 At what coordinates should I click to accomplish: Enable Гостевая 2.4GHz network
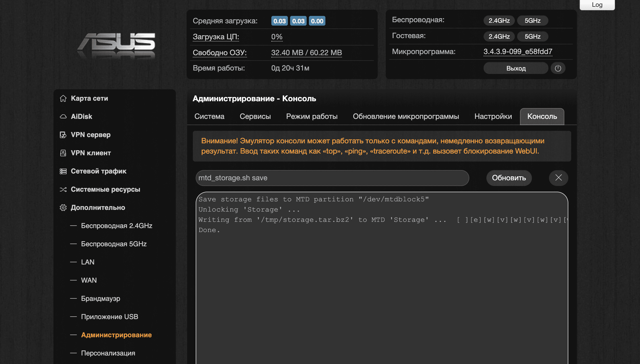tap(499, 36)
